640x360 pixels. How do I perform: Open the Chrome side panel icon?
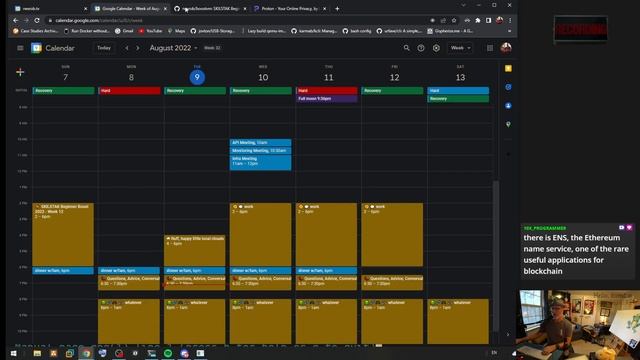click(489, 20)
